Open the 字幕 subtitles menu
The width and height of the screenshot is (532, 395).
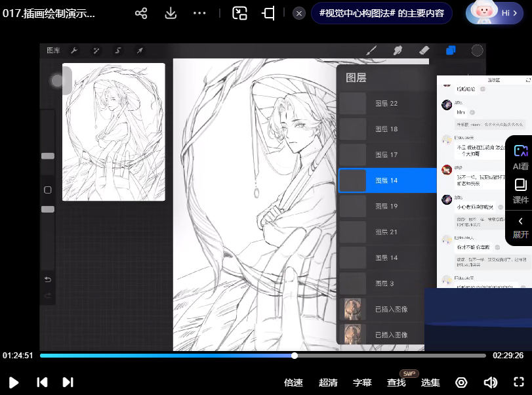click(x=362, y=383)
